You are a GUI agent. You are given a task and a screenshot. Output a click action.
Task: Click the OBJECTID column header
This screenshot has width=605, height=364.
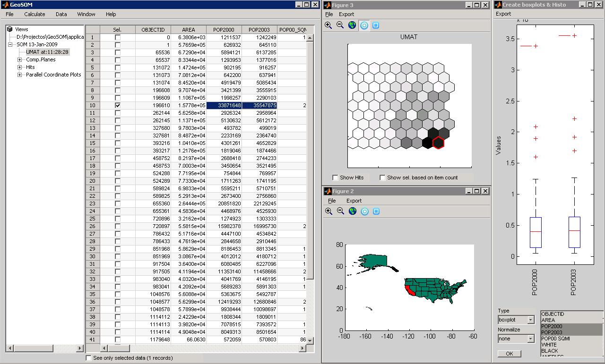tap(153, 29)
